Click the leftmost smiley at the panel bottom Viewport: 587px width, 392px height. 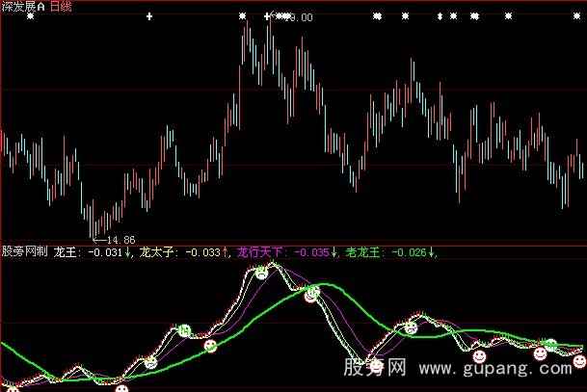pyautogui.click(x=120, y=387)
